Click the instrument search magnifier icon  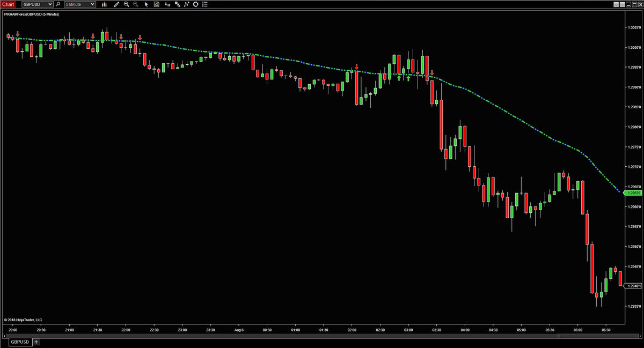pos(58,4)
